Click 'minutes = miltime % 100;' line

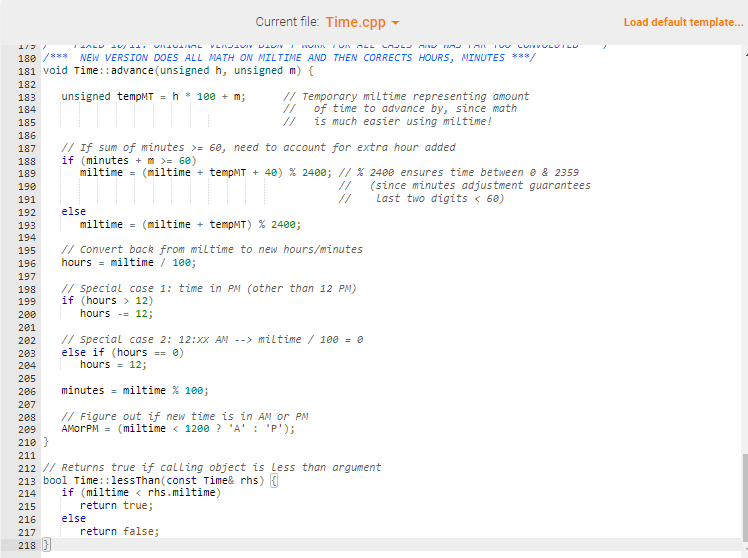[135, 391]
